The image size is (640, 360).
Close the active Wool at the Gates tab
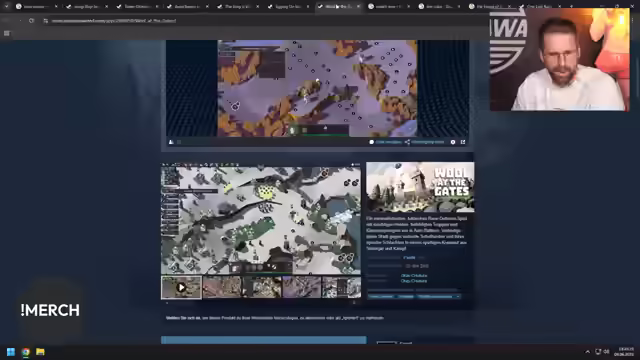point(358,7)
